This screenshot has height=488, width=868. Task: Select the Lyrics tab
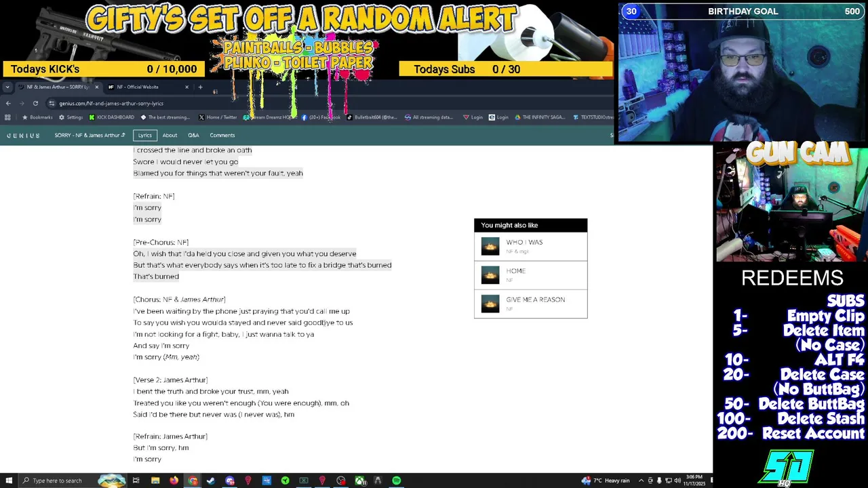[145, 136]
